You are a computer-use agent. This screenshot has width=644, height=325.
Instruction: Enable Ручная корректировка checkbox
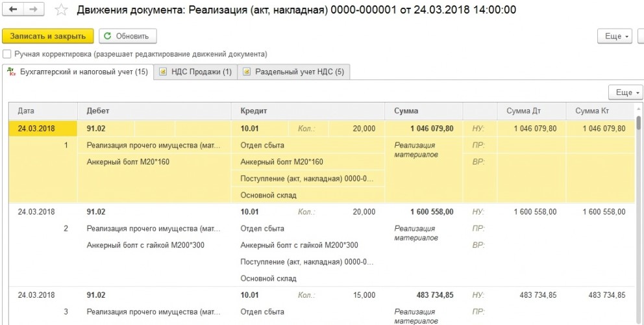(x=7, y=54)
